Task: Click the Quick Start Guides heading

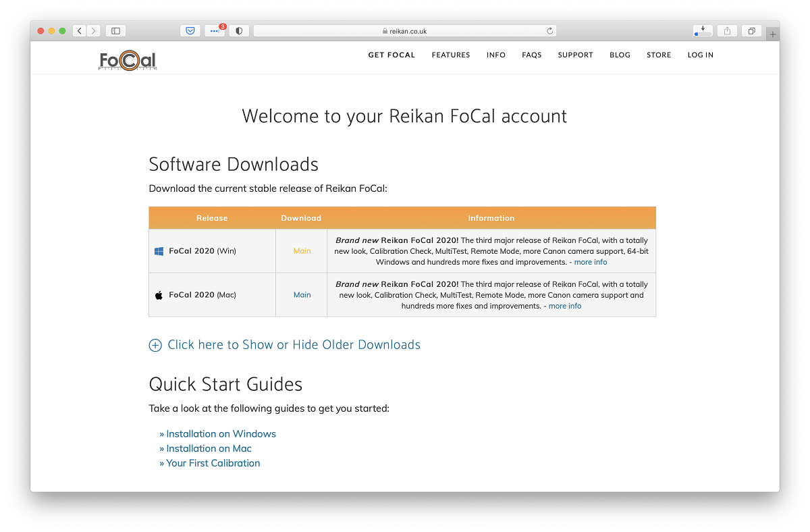Action: click(225, 385)
